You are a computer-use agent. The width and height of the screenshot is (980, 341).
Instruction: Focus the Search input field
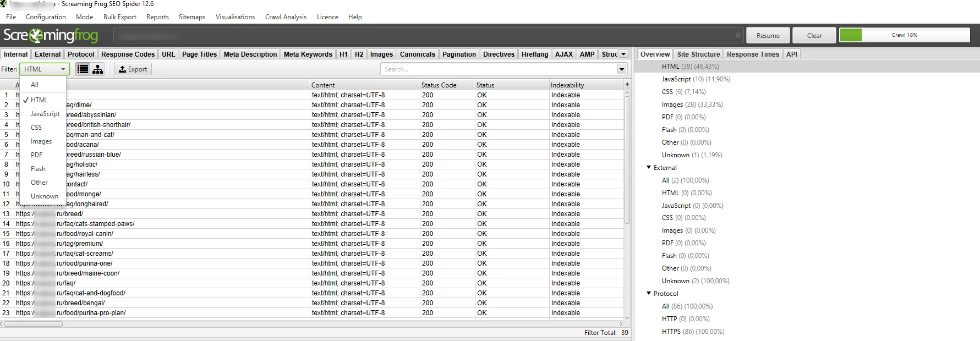click(x=498, y=69)
